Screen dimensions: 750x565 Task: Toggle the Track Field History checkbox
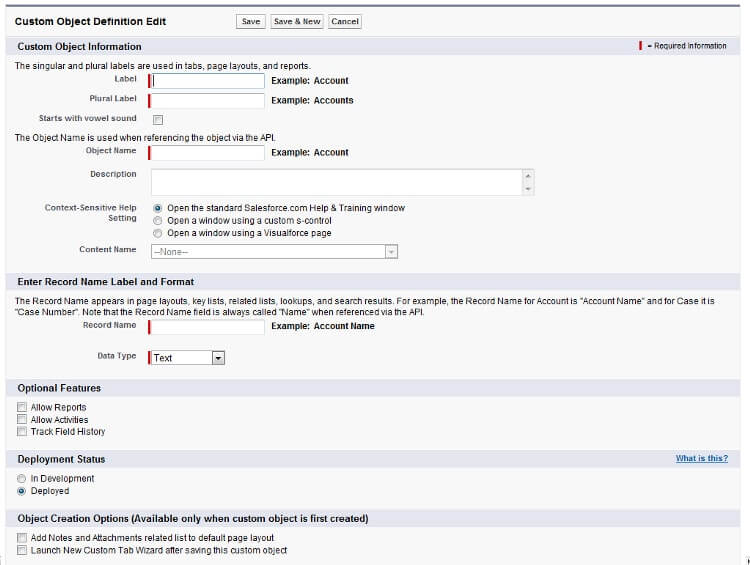pyautogui.click(x=22, y=432)
